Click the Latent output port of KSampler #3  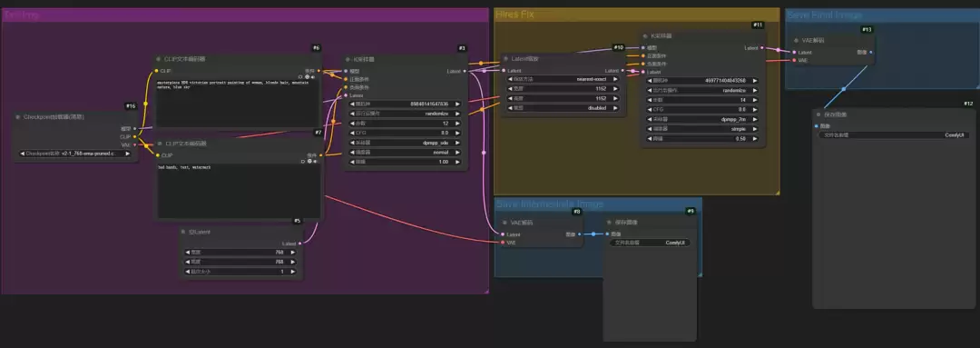pos(464,71)
